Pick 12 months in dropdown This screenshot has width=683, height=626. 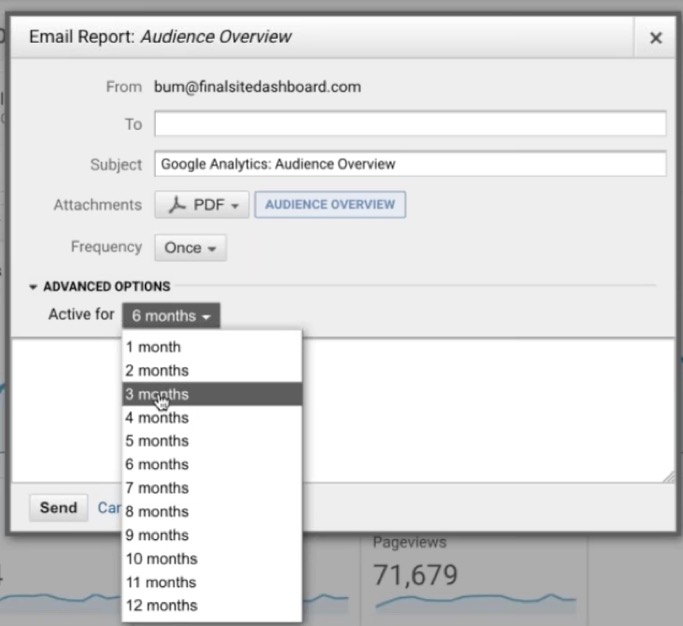pyautogui.click(x=212, y=606)
